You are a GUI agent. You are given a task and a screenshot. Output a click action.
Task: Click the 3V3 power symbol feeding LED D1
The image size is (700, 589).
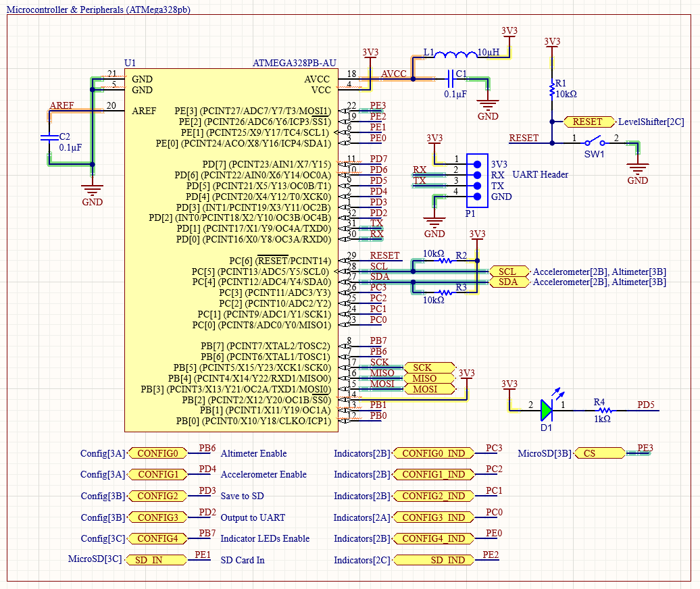(x=509, y=386)
